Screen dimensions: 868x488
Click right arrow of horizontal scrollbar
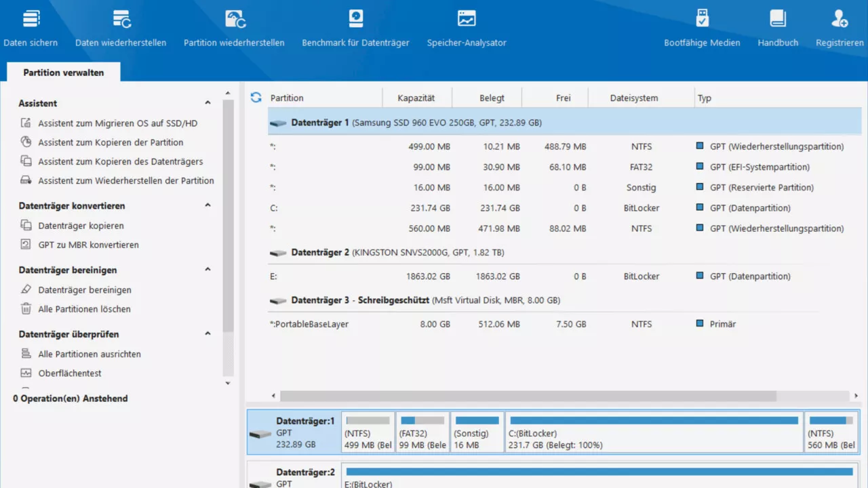[x=856, y=396]
